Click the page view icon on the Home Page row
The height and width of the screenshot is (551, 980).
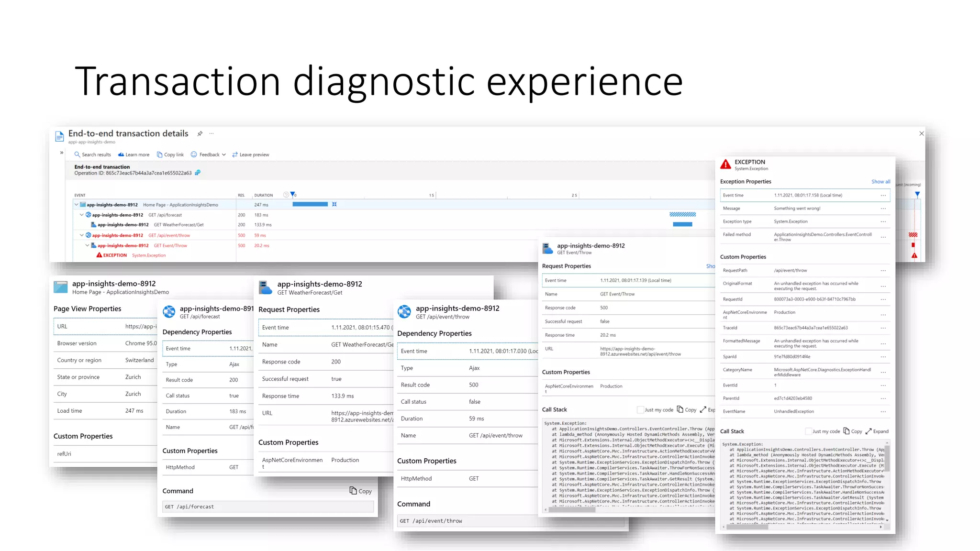tap(83, 205)
